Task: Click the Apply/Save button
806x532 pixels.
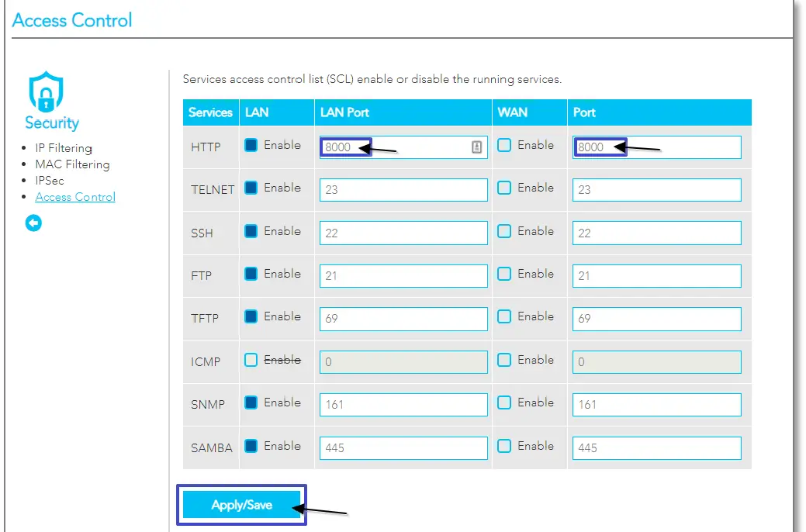Action: pos(241,505)
